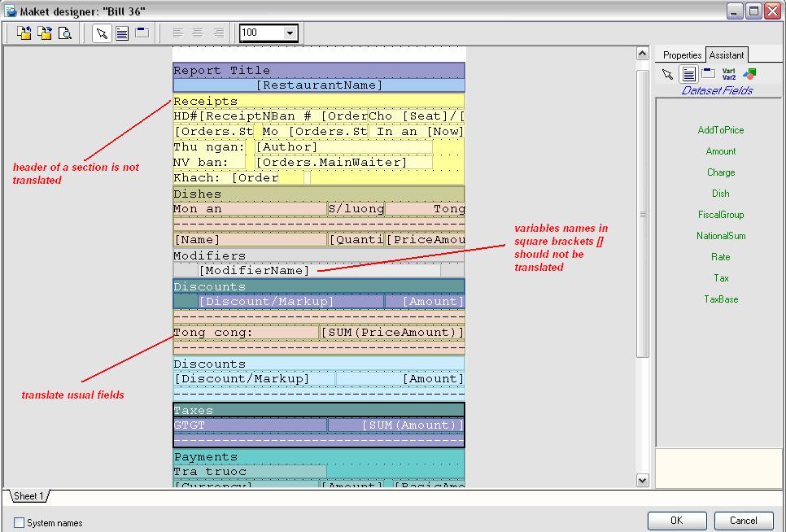
Task: Confirm with the OK button
Action: pyautogui.click(x=677, y=521)
